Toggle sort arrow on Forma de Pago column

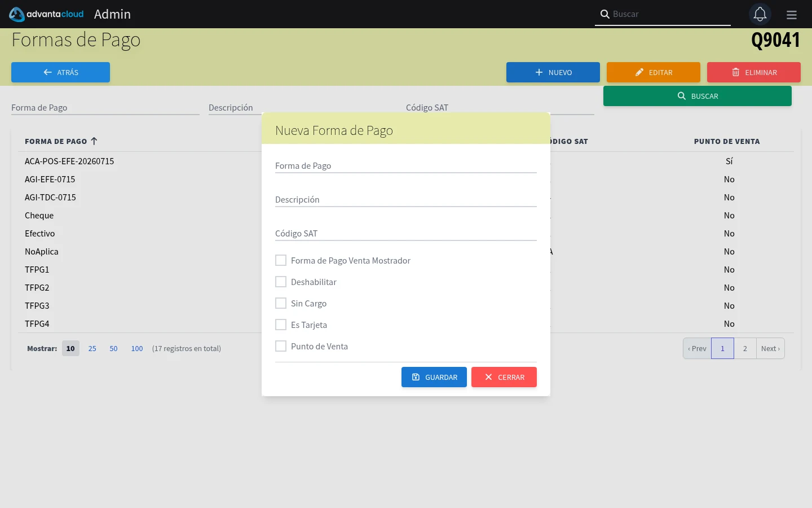pyautogui.click(x=94, y=141)
